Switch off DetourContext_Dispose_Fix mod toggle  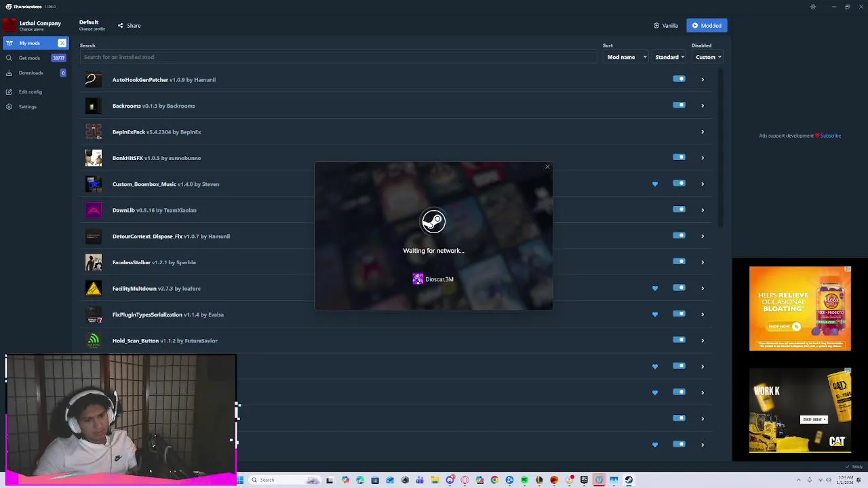679,236
